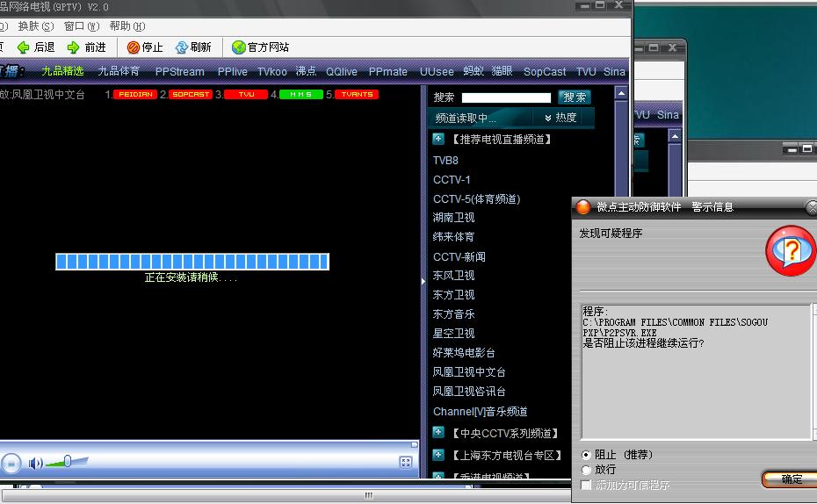Click the red Stop icon

pyautogui.click(x=134, y=47)
